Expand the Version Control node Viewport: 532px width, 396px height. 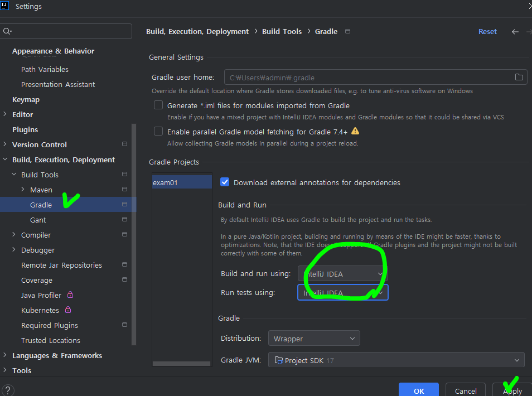5,144
